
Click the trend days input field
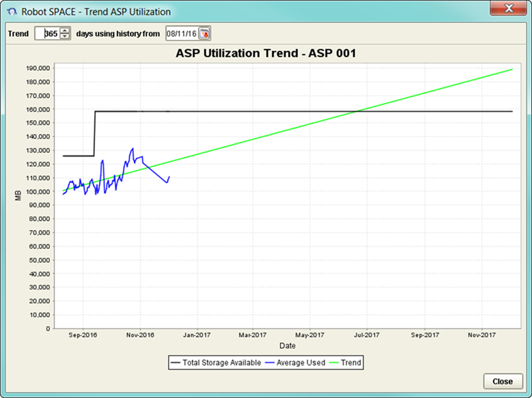pos(48,33)
